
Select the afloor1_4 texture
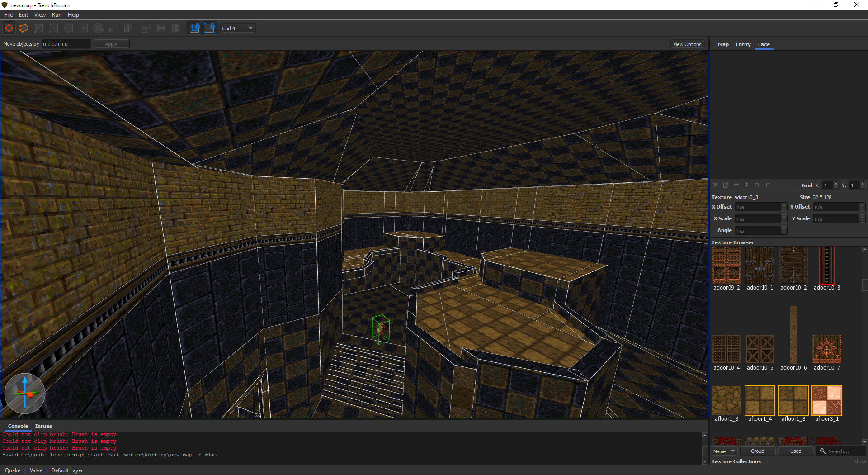coord(760,400)
